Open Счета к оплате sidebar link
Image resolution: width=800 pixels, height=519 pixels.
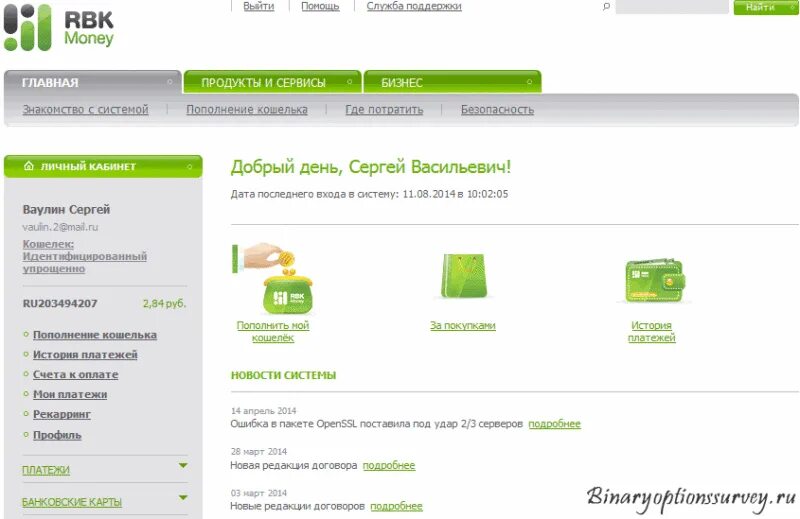tap(76, 375)
